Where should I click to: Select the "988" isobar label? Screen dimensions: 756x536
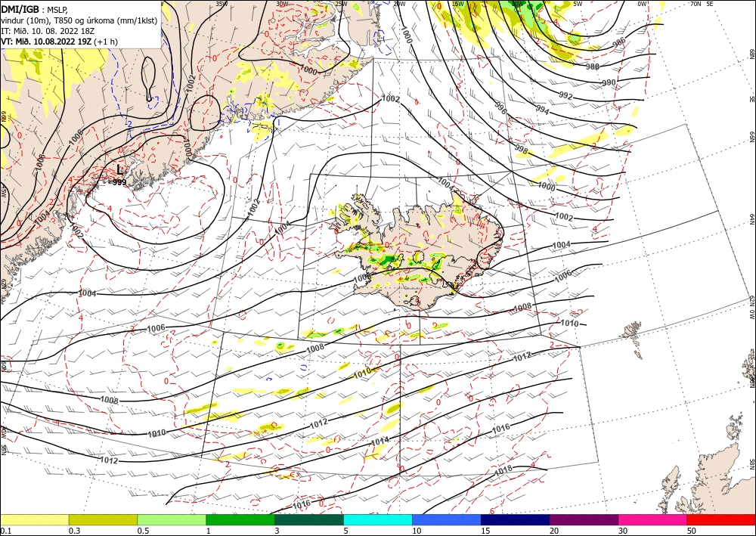[593, 67]
